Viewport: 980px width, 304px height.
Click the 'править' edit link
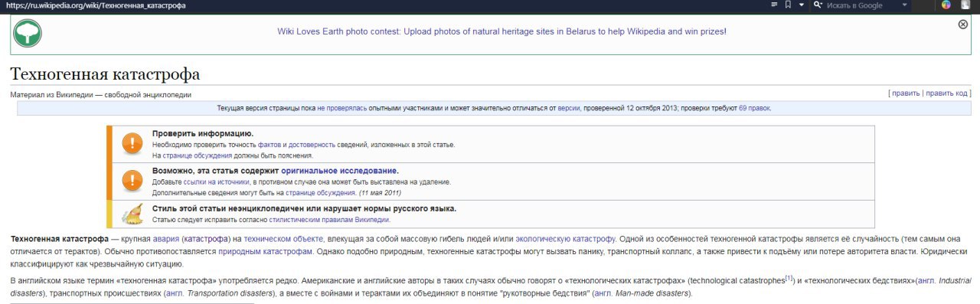coord(906,93)
